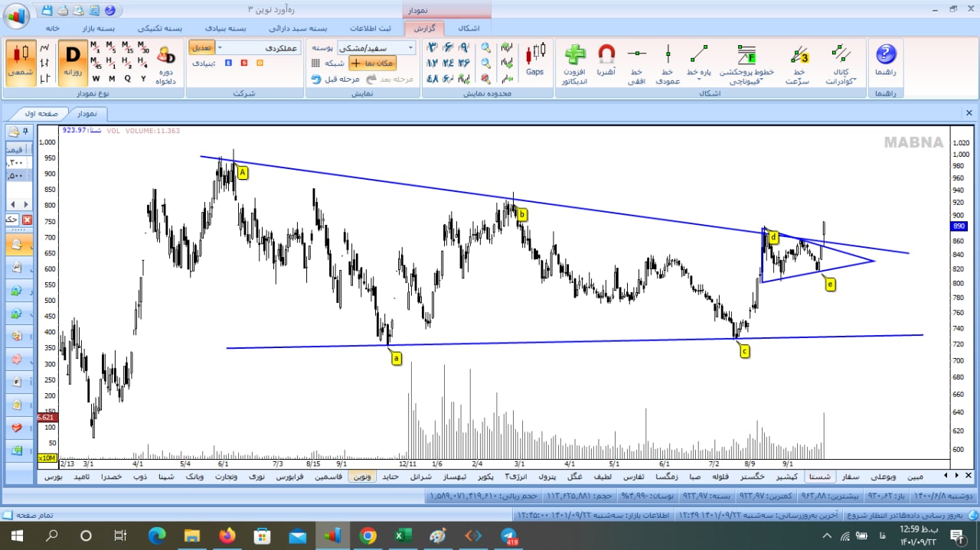Open the بسته بازار ribbon tab
The image size is (980, 550).
pyautogui.click(x=99, y=28)
